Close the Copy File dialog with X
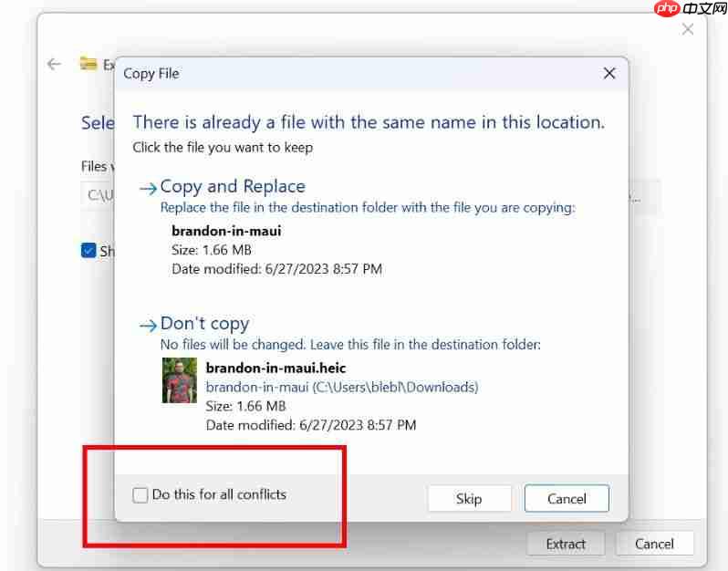The image size is (728, 571). tap(609, 73)
